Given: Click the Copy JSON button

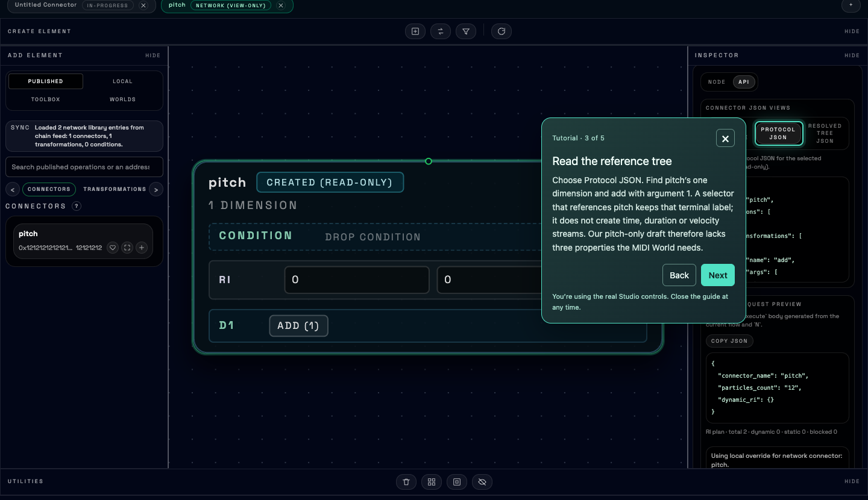Looking at the screenshot, I should (729, 341).
